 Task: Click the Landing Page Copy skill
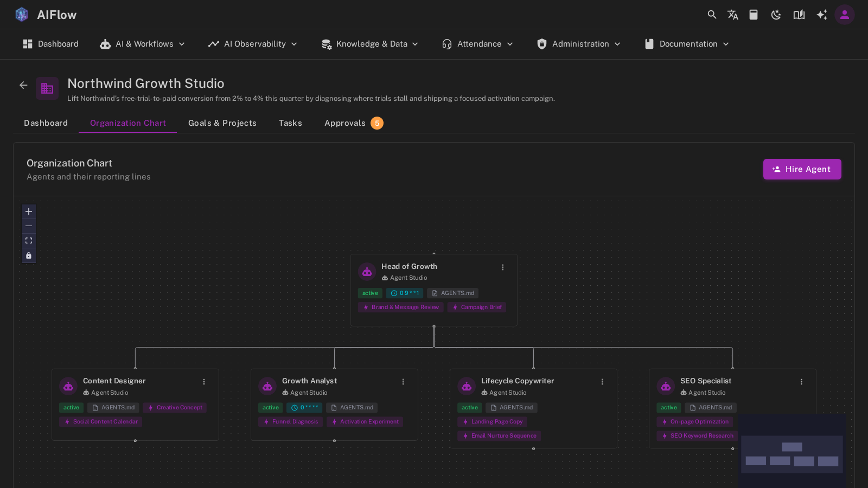coord(493,422)
